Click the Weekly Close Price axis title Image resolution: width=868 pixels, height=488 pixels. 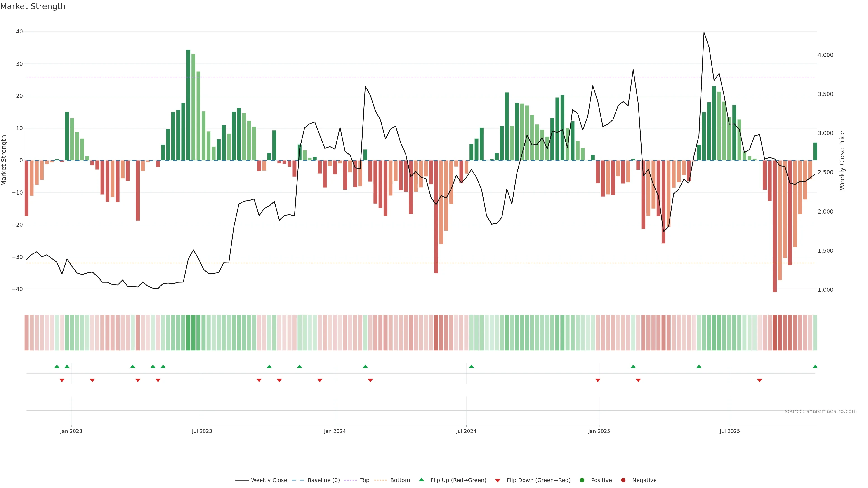click(x=842, y=160)
